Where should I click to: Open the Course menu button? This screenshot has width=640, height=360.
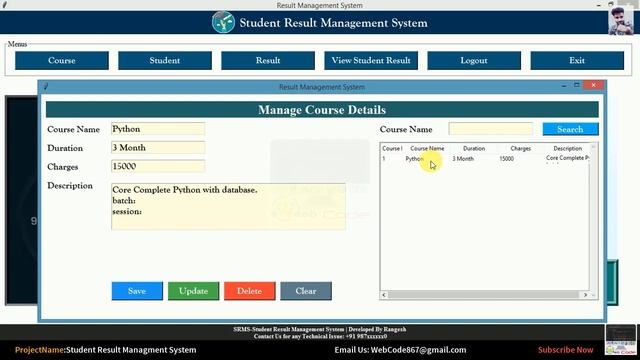pos(62,60)
